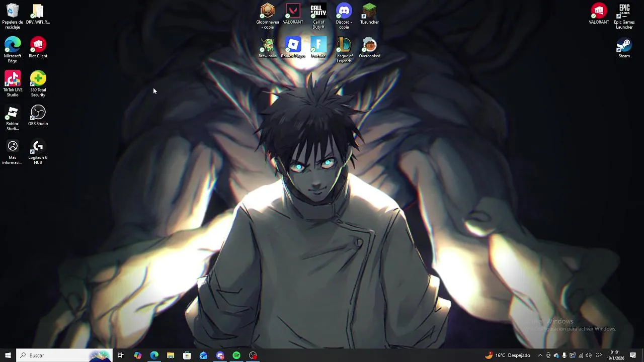
Task: Select the League of Legends shortcut
Action: [344, 50]
